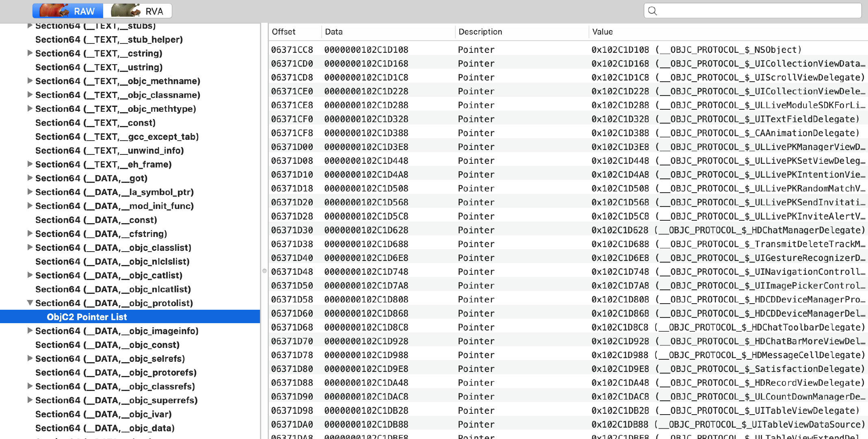Image resolution: width=868 pixels, height=439 pixels.
Task: Click the Offset column header
Action: [x=284, y=32]
